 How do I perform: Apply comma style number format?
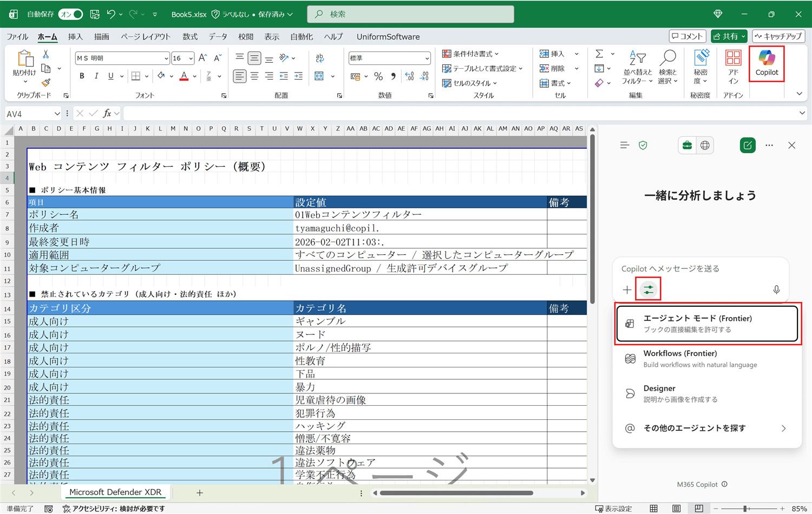(394, 76)
